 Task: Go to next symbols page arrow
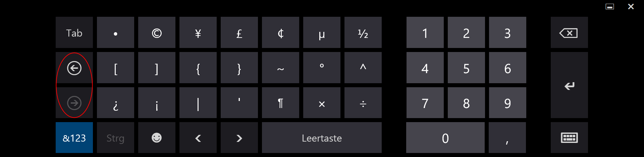point(74,103)
